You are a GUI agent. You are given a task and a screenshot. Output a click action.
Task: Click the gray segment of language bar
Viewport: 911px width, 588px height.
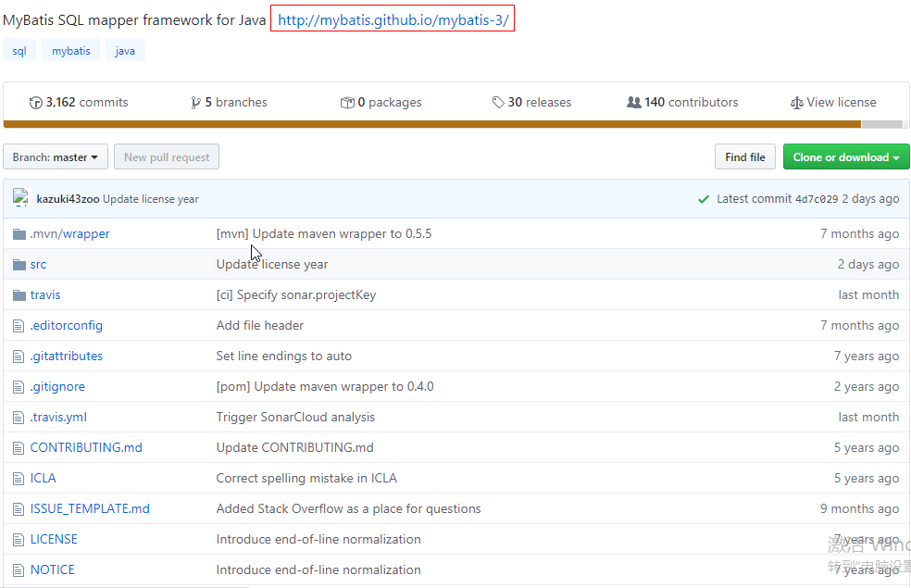(882, 124)
